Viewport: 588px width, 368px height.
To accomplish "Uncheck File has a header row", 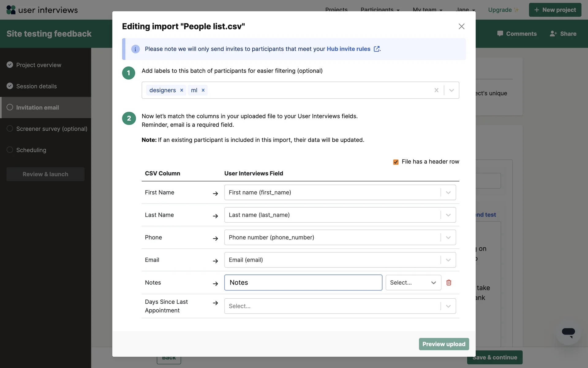I will click(396, 162).
